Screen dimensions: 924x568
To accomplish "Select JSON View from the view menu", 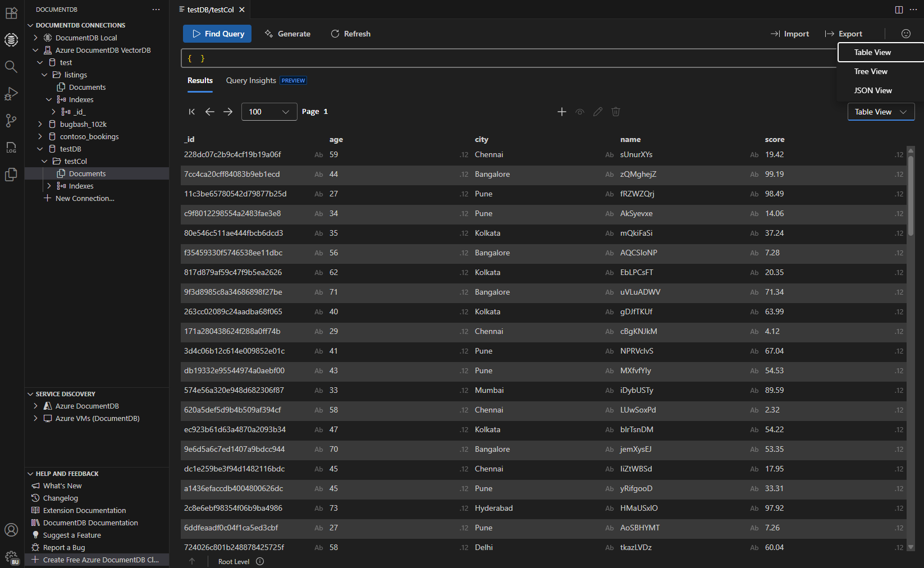I will click(873, 90).
